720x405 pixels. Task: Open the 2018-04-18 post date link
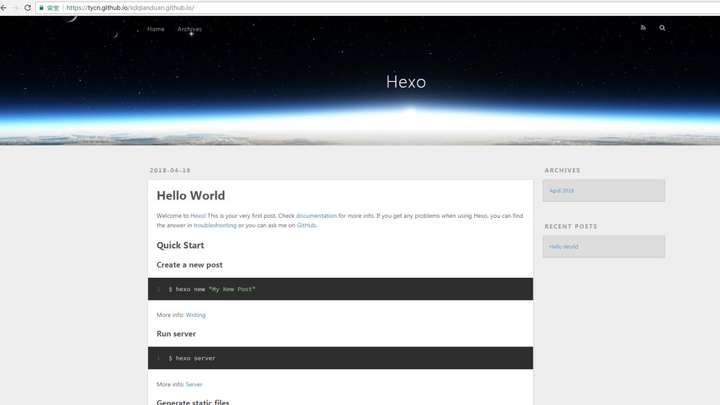(170, 170)
